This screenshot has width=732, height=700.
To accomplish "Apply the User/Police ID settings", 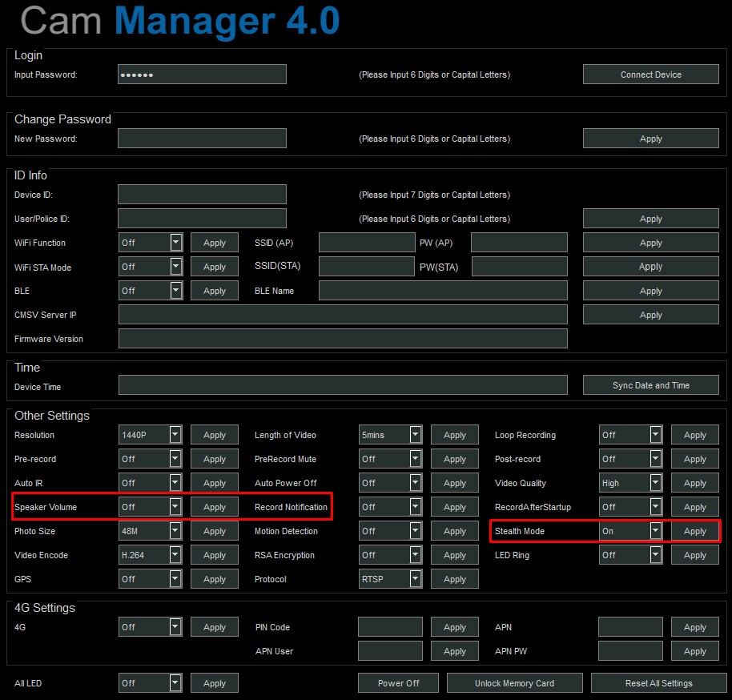I will click(650, 219).
